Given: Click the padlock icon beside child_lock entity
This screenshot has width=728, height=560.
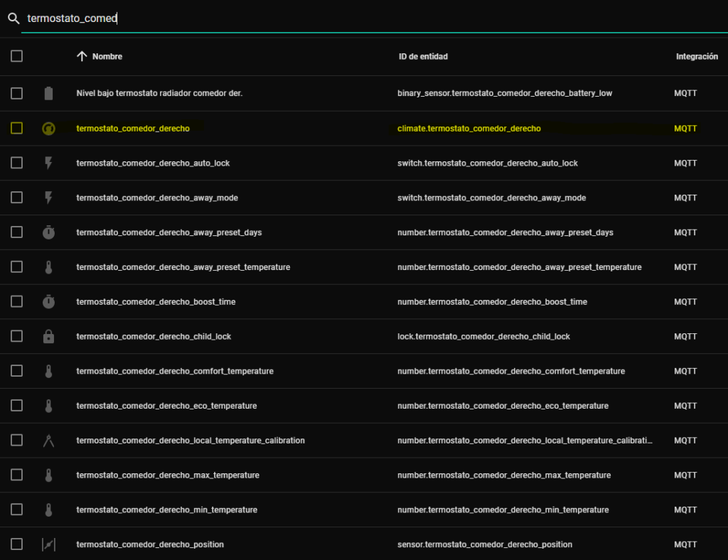Looking at the screenshot, I should click(x=48, y=337).
